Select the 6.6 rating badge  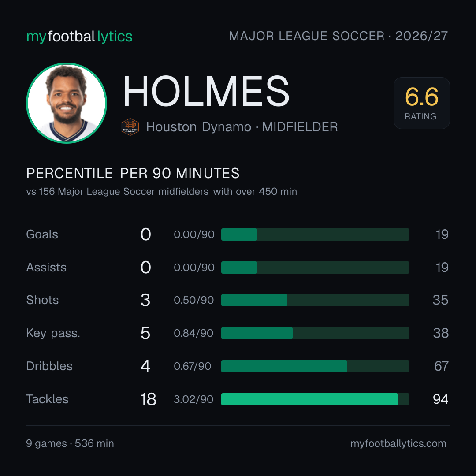[x=422, y=103]
